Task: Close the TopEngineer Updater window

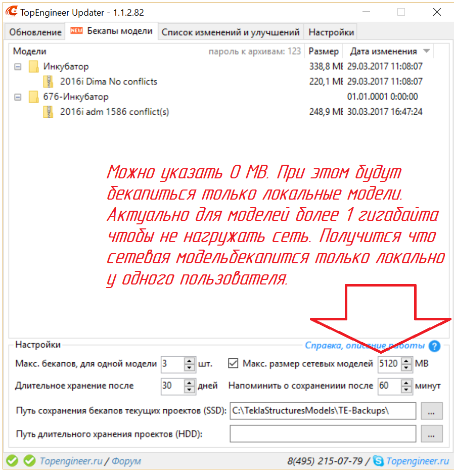Action: pos(437,12)
